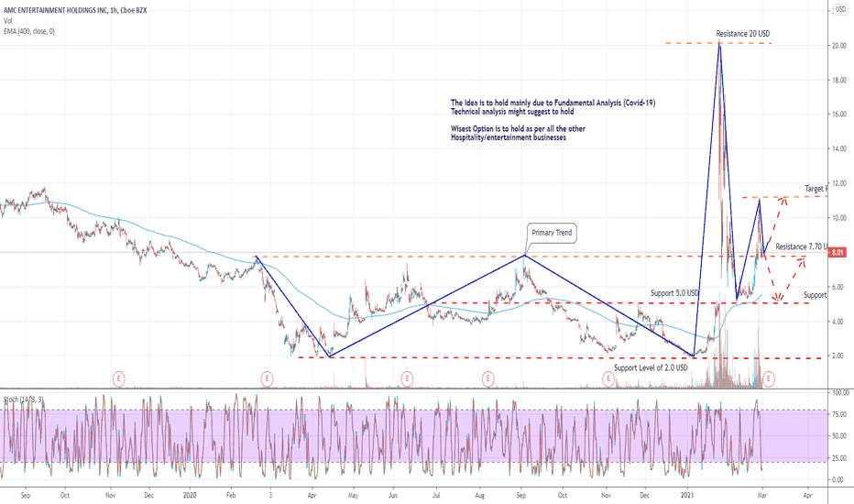This screenshot has width=854, height=504.
Task: Select the EMA (400, close, 0) legend
Action: pyautogui.click(x=29, y=31)
